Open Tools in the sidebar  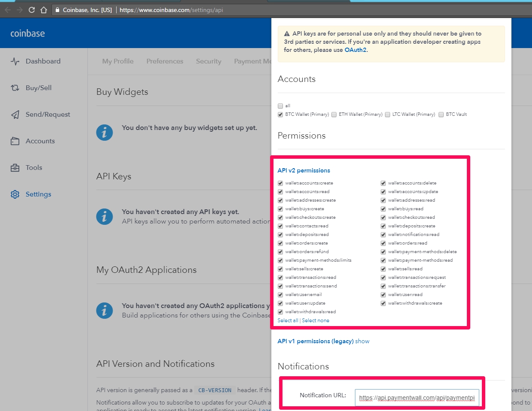click(x=34, y=168)
